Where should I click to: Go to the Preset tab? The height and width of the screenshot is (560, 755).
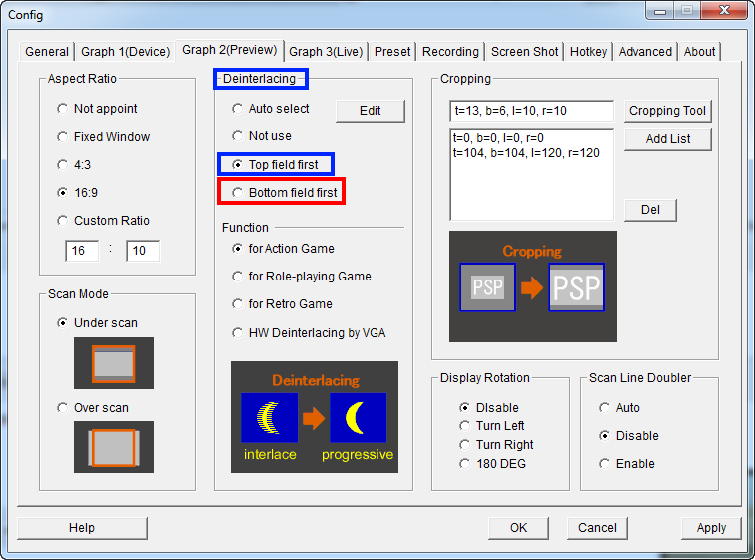(392, 52)
